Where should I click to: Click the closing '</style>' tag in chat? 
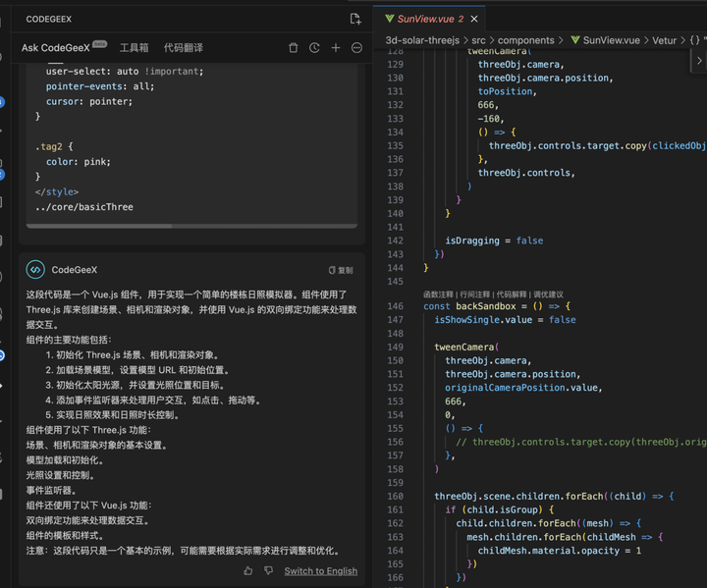coord(57,191)
